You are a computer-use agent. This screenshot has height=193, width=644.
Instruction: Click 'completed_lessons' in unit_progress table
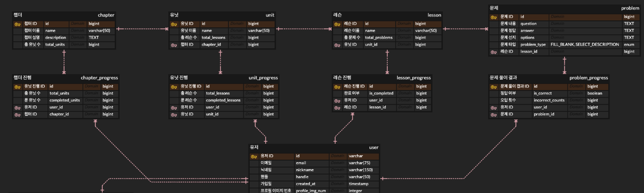(x=223, y=100)
